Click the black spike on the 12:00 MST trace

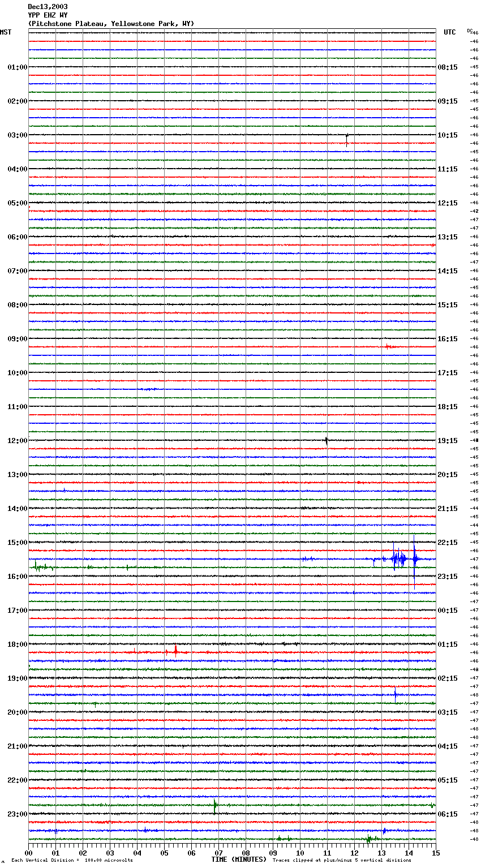click(327, 441)
